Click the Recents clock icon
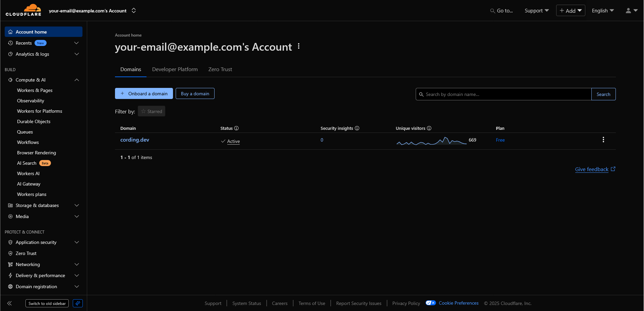Image resolution: width=644 pixels, height=311 pixels. click(x=10, y=43)
